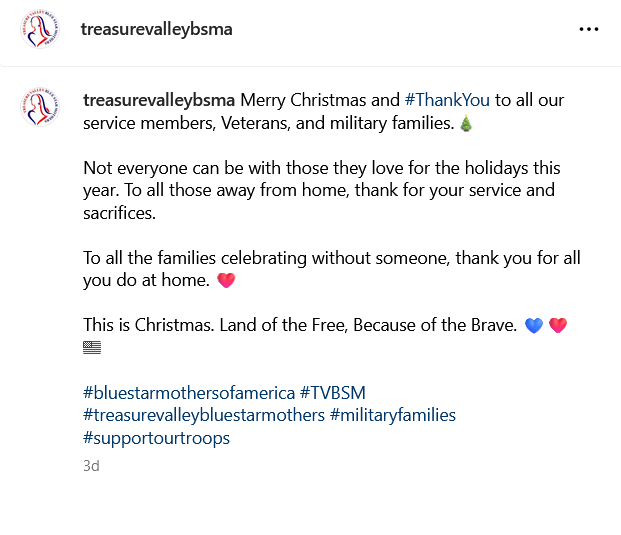Open the #militaryfamilies hashtag
This screenshot has height=535, width=621.
click(392, 415)
